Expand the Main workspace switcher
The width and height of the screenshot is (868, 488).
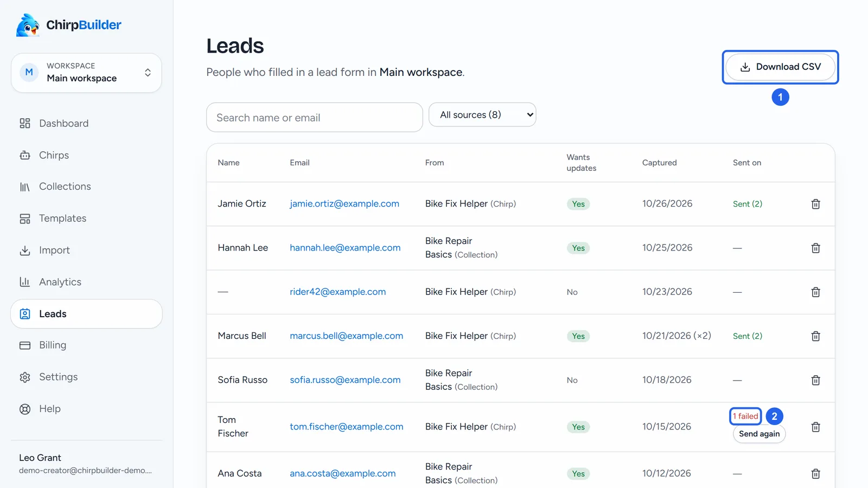point(86,73)
